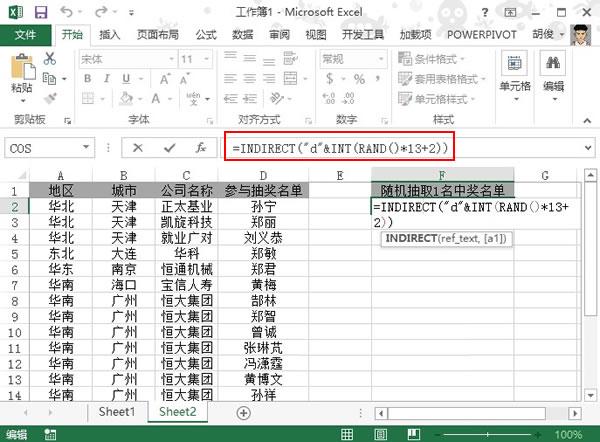
Task: Click the decrease decimal icon
Action: click(348, 98)
